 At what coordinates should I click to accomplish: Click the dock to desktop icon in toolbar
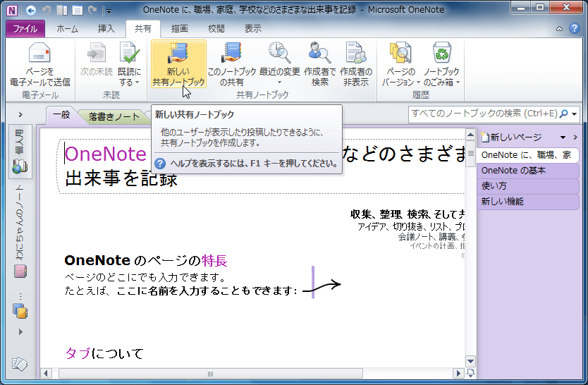click(62, 10)
